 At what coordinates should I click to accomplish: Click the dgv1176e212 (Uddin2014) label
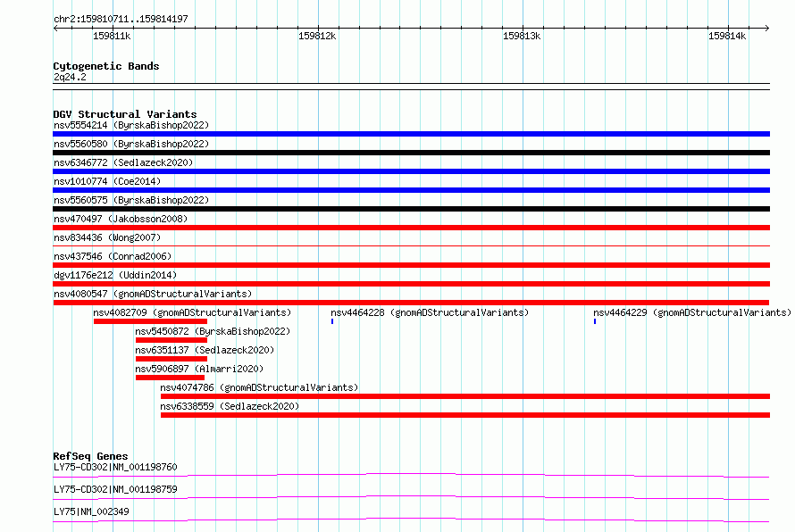(115, 275)
